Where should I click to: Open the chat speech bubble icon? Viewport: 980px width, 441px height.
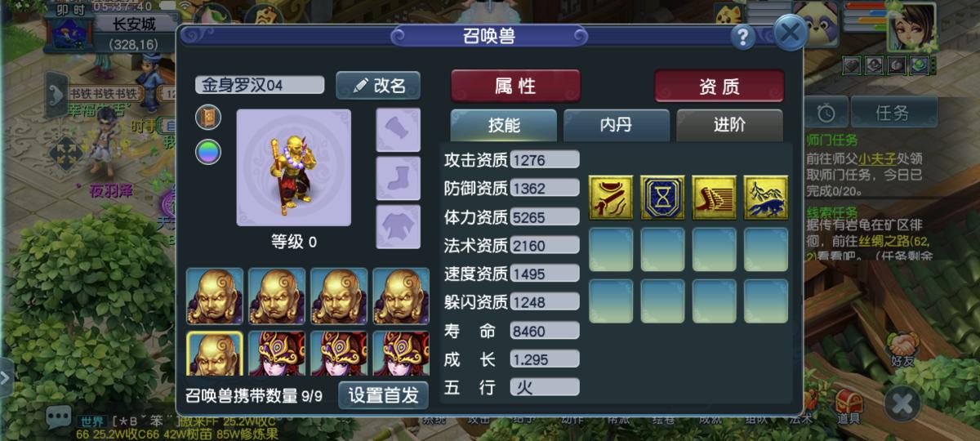[58, 417]
